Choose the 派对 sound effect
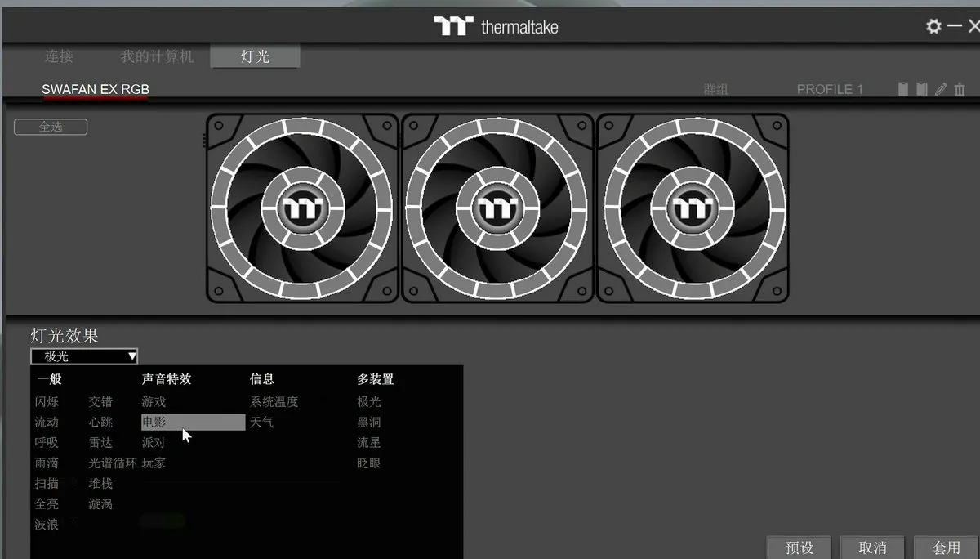This screenshot has width=980, height=559. (x=154, y=443)
